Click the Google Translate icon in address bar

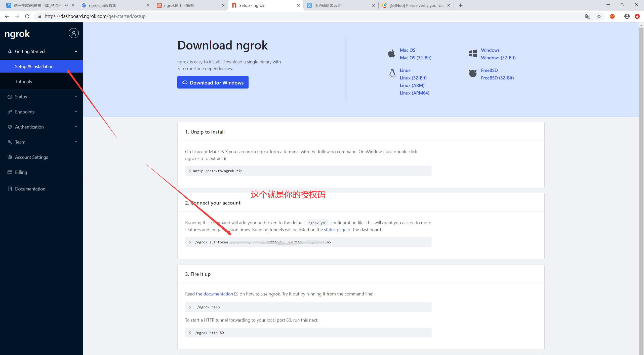click(x=587, y=16)
